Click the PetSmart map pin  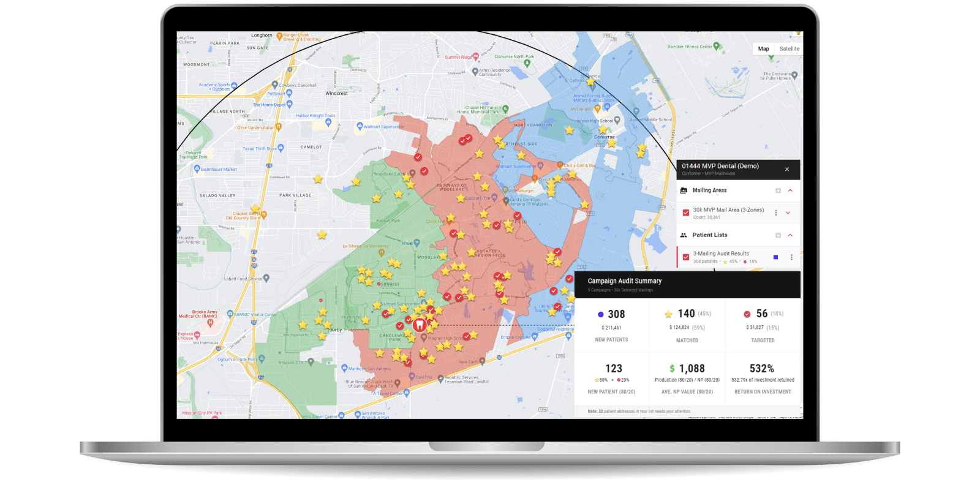(x=289, y=94)
